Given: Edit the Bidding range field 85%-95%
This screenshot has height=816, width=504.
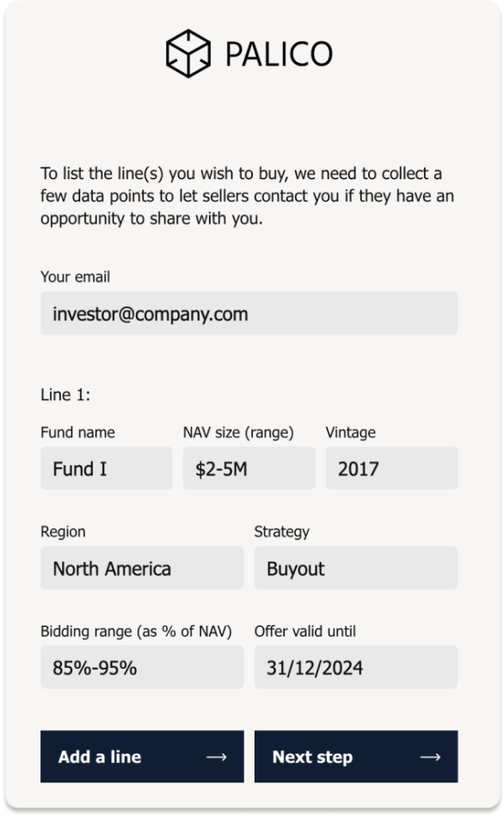Looking at the screenshot, I should coord(142,667).
